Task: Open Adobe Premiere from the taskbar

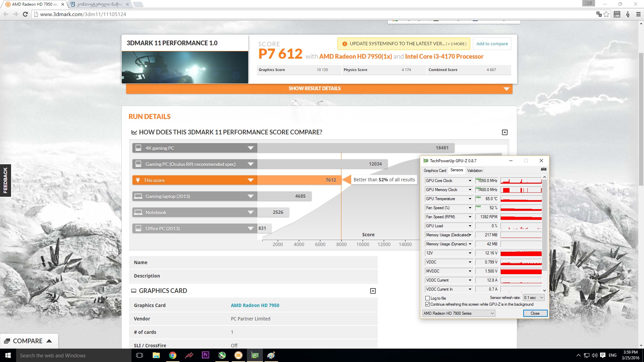Action: pos(205,355)
